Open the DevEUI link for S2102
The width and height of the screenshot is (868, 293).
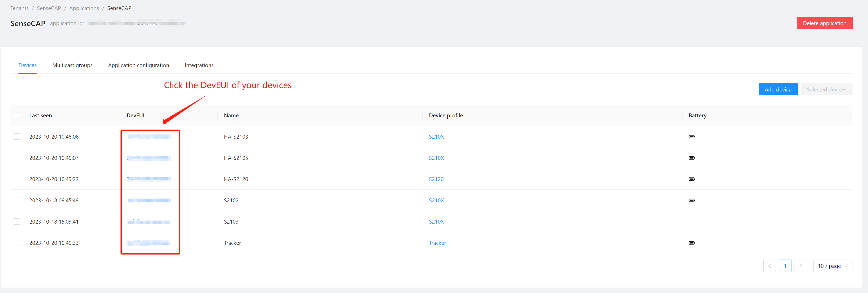tap(149, 200)
